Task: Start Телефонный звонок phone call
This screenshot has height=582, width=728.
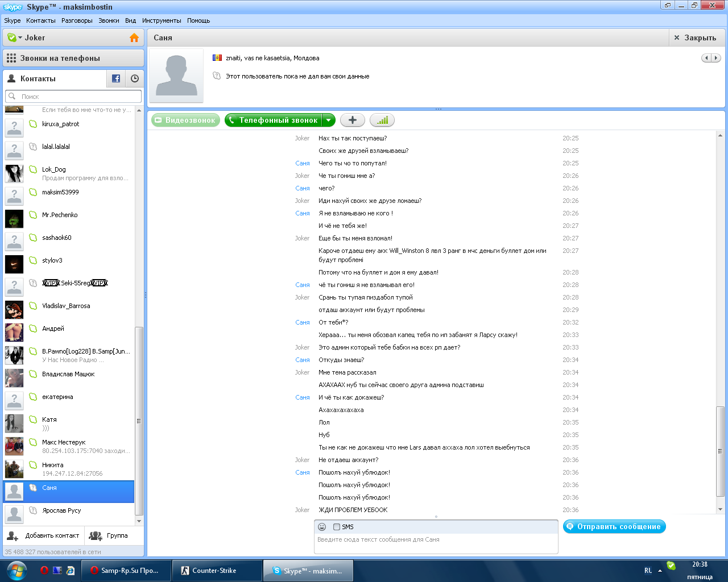Action: (274, 120)
